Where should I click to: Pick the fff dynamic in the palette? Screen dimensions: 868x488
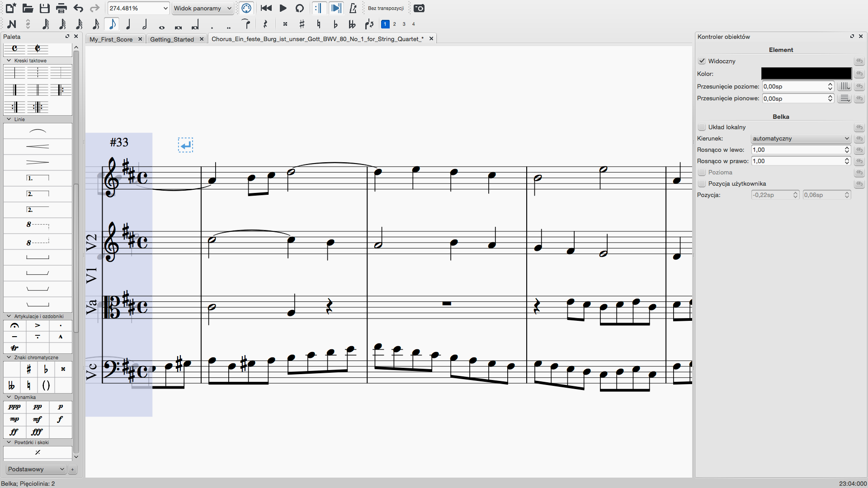38,432
